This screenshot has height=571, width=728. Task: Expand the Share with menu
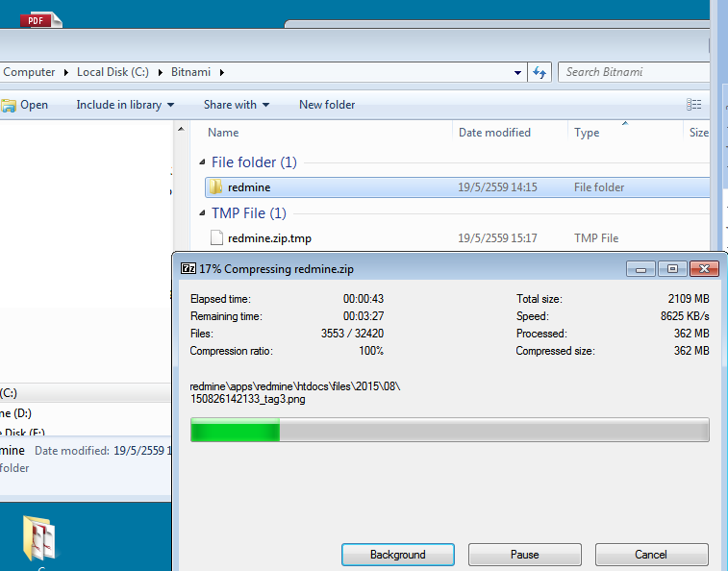pyautogui.click(x=236, y=105)
